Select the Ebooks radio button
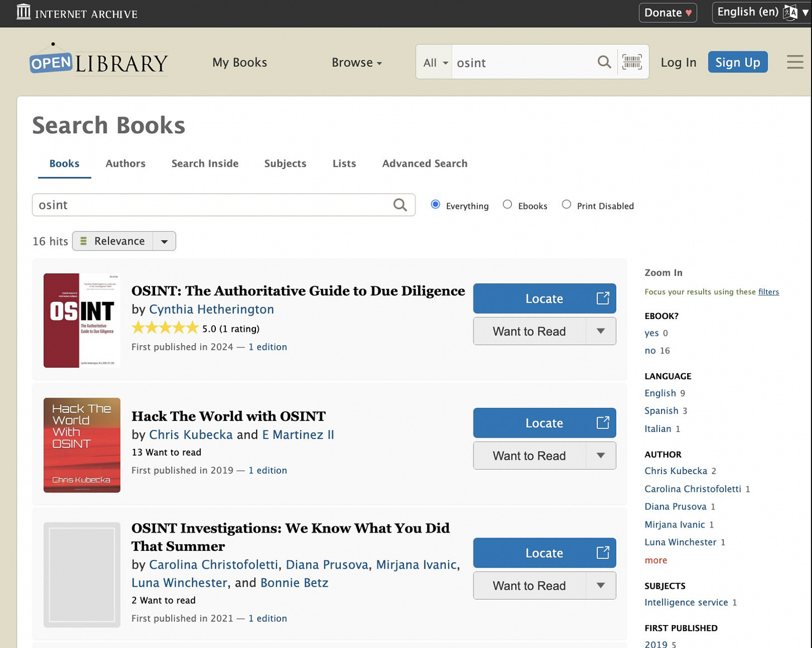This screenshot has height=648, width=812. point(507,205)
